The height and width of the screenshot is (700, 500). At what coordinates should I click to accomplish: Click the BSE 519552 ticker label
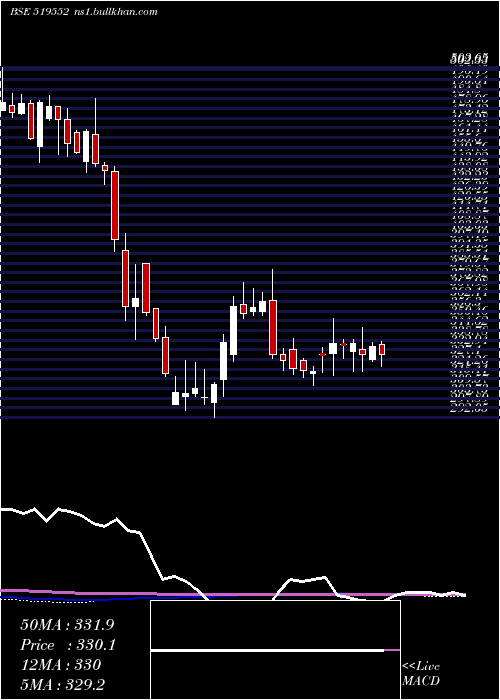point(39,12)
